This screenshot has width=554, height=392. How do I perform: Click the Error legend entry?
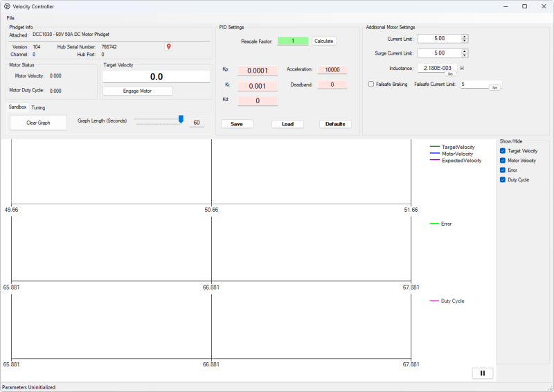click(x=440, y=224)
